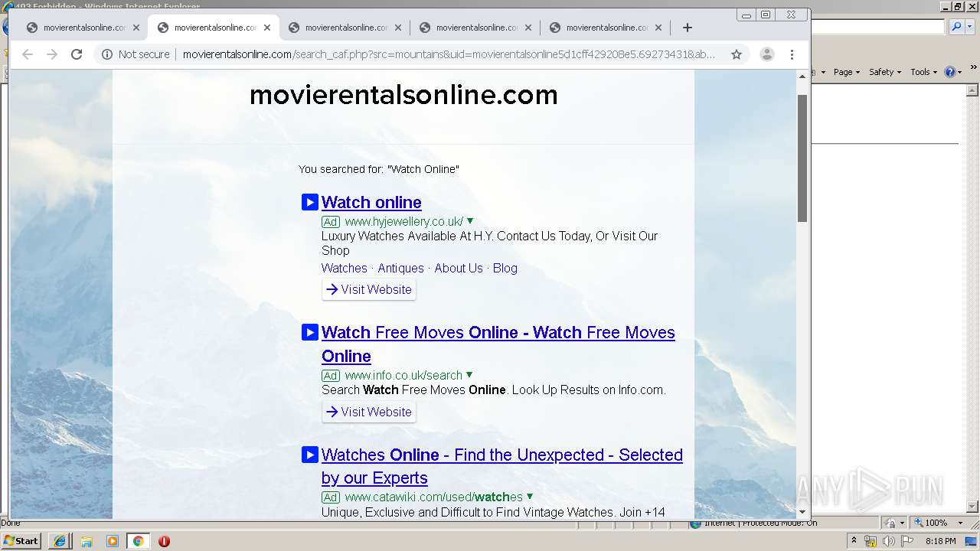This screenshot has height=551, width=980.
Task: Click blue play icon beside Watch online
Action: 309,202
